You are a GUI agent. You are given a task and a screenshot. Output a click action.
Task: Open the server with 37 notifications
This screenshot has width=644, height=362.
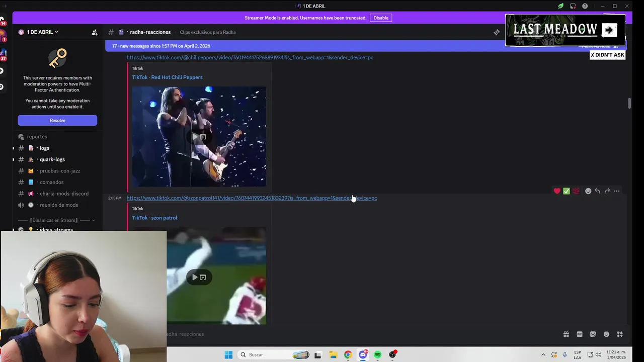[3, 54]
